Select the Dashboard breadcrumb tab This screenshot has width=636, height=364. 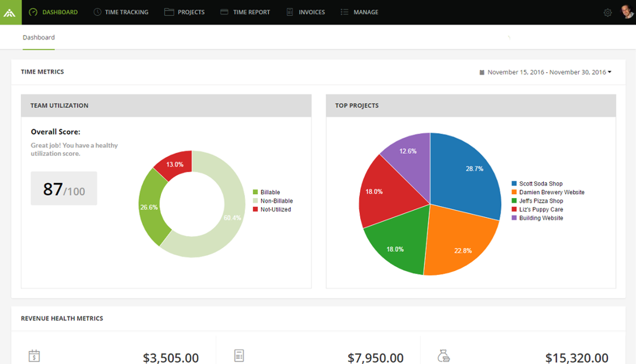[38, 37]
